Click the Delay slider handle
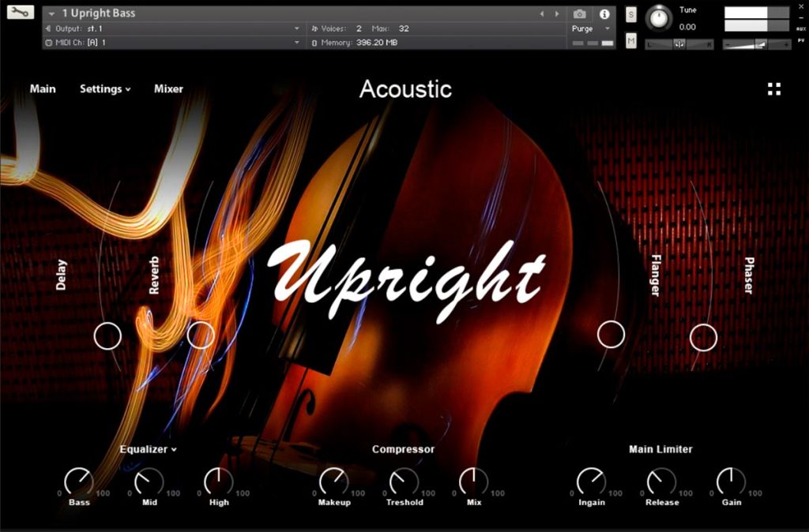 pyautogui.click(x=107, y=336)
